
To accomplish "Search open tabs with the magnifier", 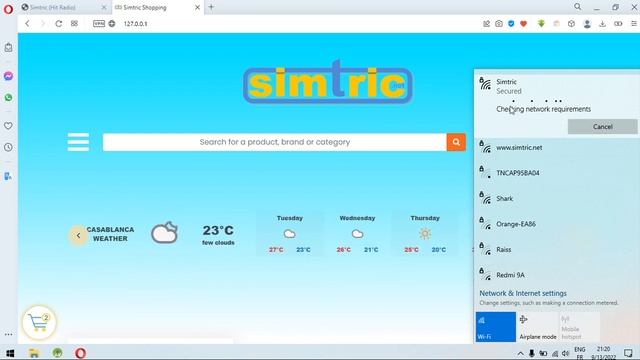I will coord(578,7).
